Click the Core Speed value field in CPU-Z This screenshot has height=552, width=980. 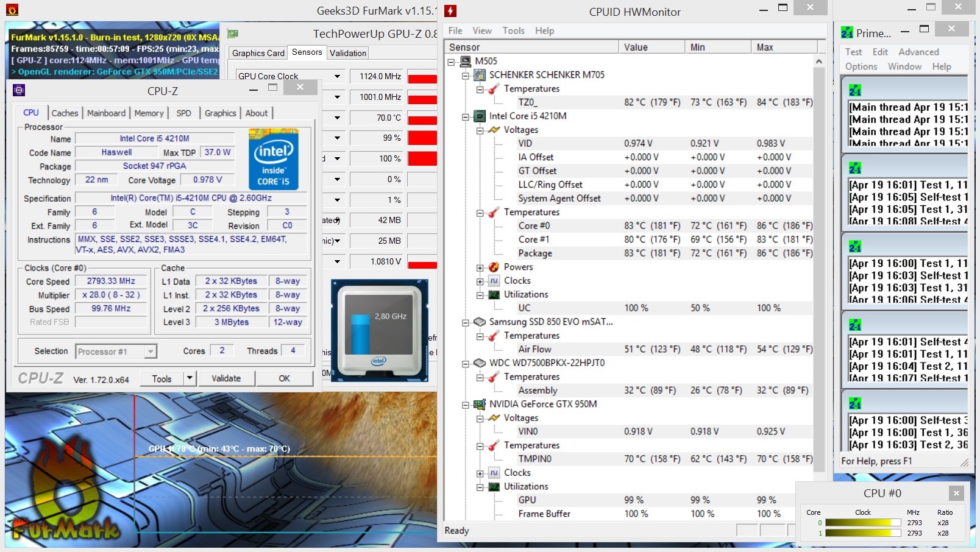pos(111,281)
